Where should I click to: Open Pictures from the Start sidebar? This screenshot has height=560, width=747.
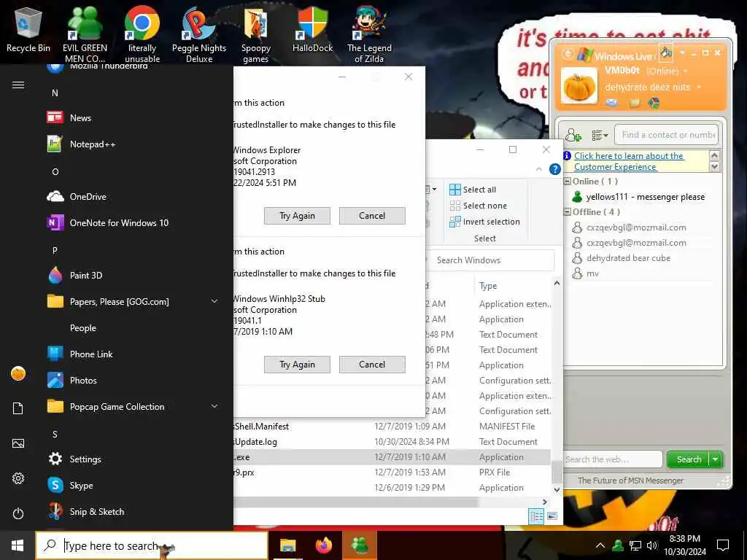pyautogui.click(x=18, y=443)
